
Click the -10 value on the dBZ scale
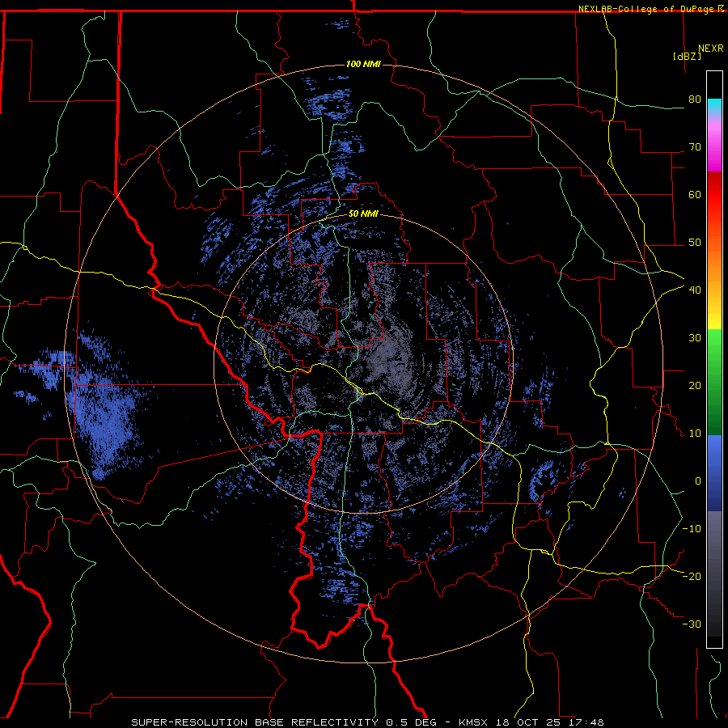pos(692,529)
